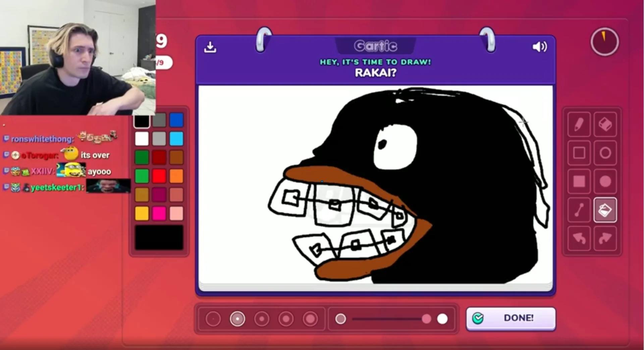This screenshot has height=350, width=644.
Task: Pick the orange color swatch
Action: (x=176, y=176)
